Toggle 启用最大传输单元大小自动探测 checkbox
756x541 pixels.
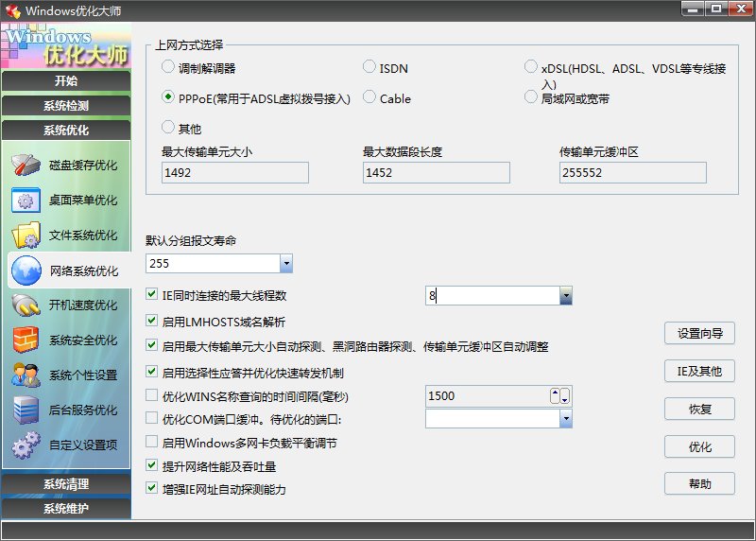(152, 345)
